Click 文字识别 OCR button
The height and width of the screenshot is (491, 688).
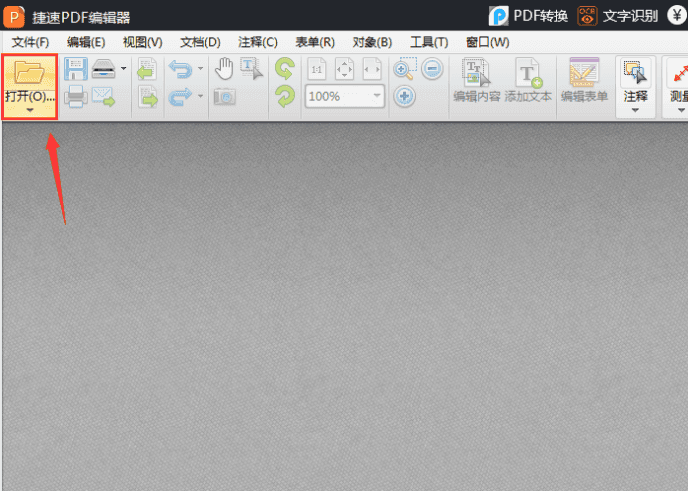coord(618,16)
